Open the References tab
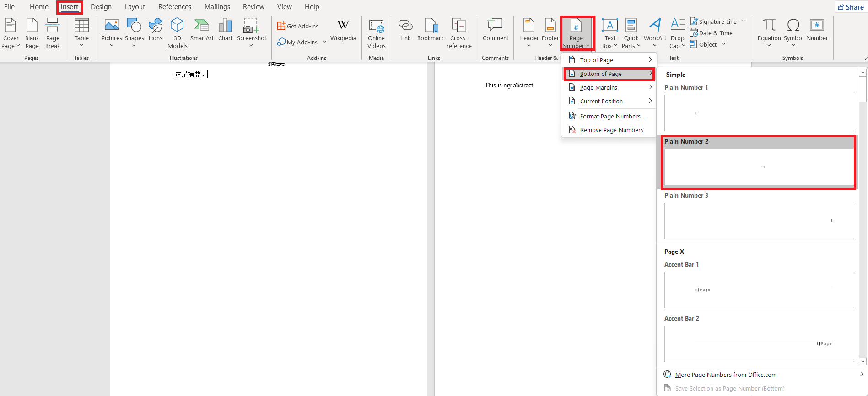 point(175,7)
